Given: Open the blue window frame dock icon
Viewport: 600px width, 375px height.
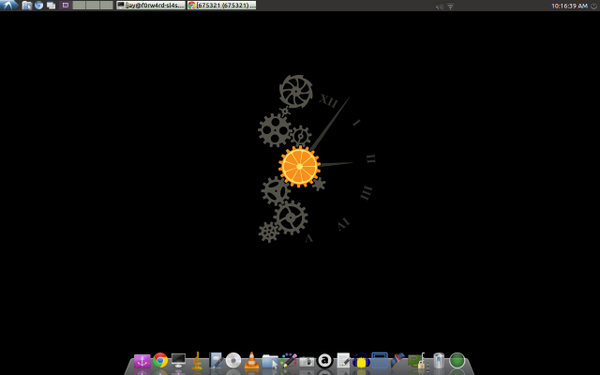Looking at the screenshot, I should point(380,360).
